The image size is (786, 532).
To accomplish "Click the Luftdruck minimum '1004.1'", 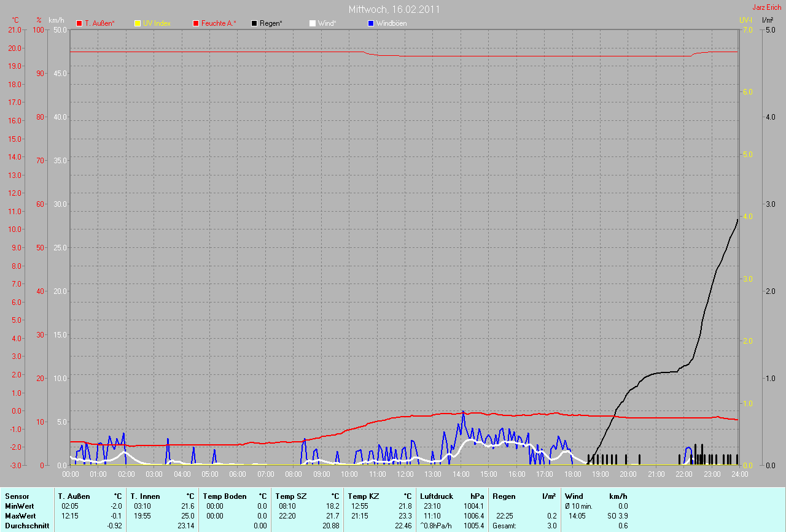I will [x=473, y=506].
